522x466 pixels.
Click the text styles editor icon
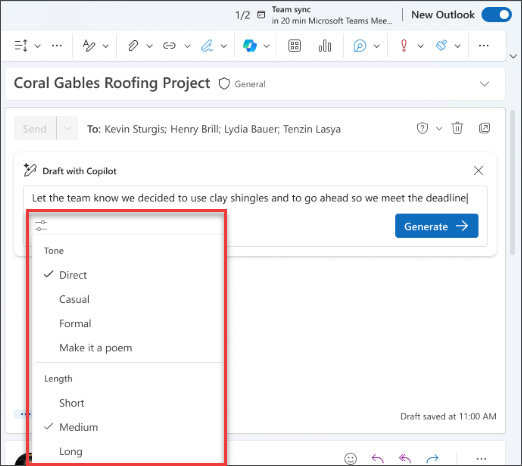[89, 46]
